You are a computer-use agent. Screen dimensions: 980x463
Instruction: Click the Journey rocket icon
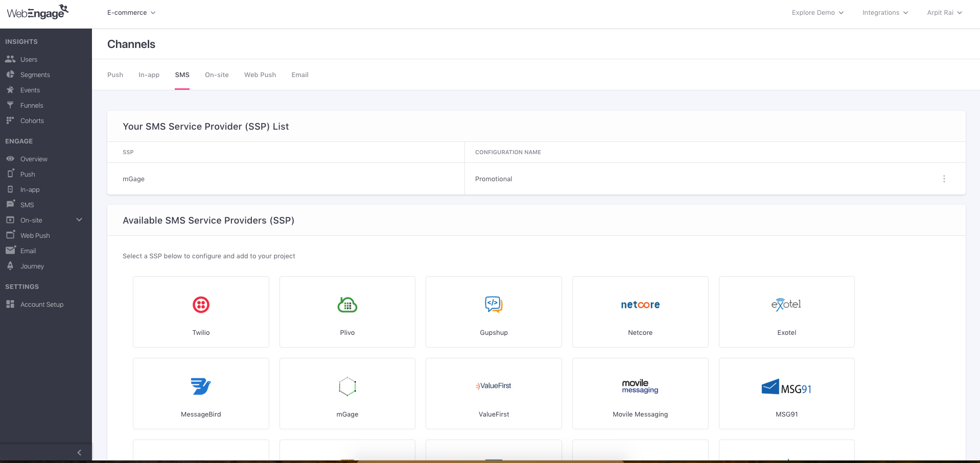(10, 266)
